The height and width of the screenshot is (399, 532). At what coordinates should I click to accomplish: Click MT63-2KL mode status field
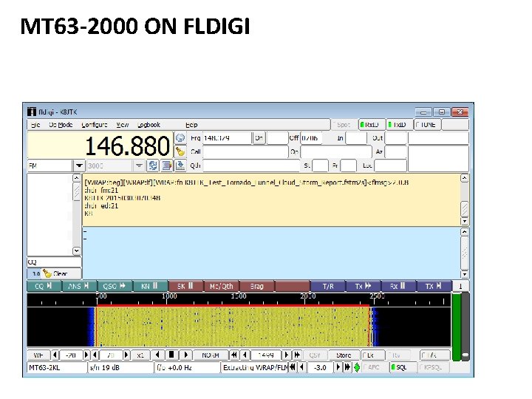(57, 367)
